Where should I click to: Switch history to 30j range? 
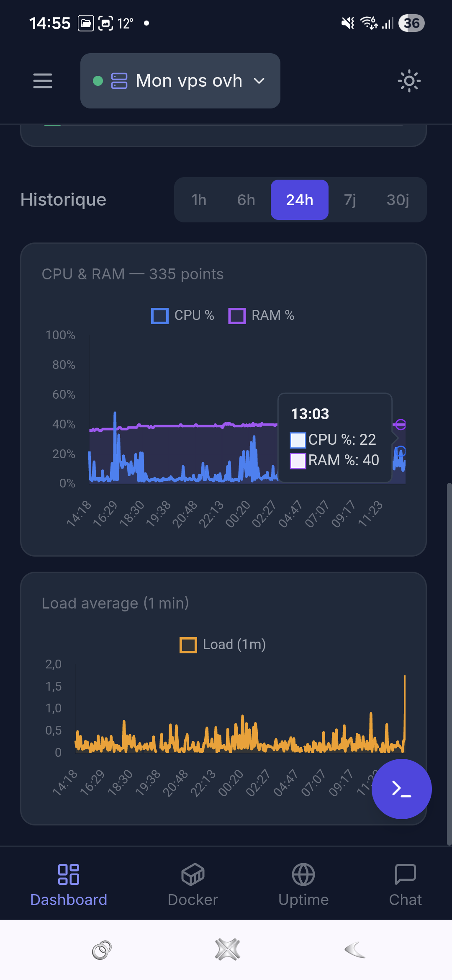398,200
